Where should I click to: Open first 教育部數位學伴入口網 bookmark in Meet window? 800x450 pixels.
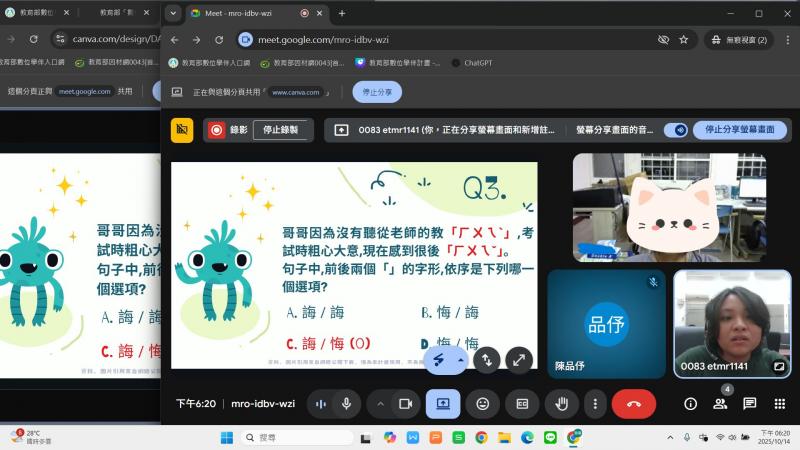pos(210,63)
